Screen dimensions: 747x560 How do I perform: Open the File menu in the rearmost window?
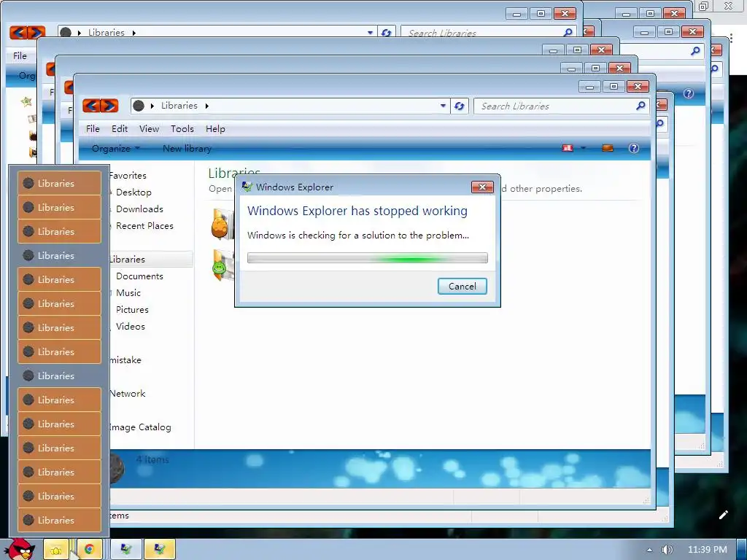(x=20, y=55)
